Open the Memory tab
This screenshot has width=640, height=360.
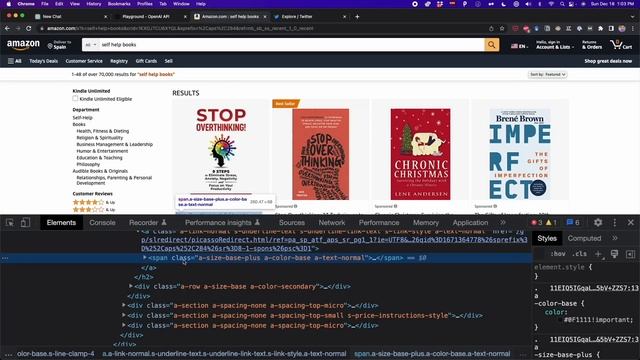tap(426, 222)
